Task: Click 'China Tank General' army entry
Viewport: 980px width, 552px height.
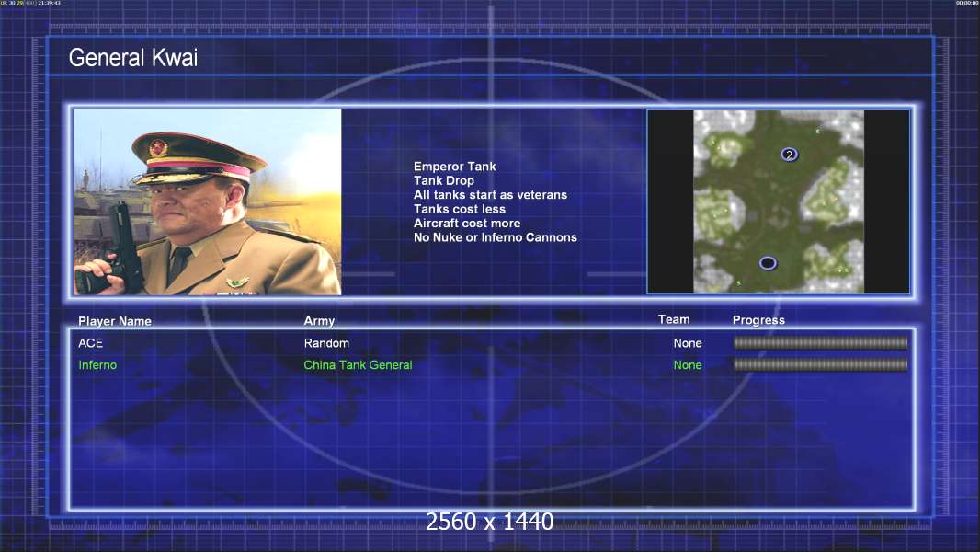Action: click(x=358, y=365)
